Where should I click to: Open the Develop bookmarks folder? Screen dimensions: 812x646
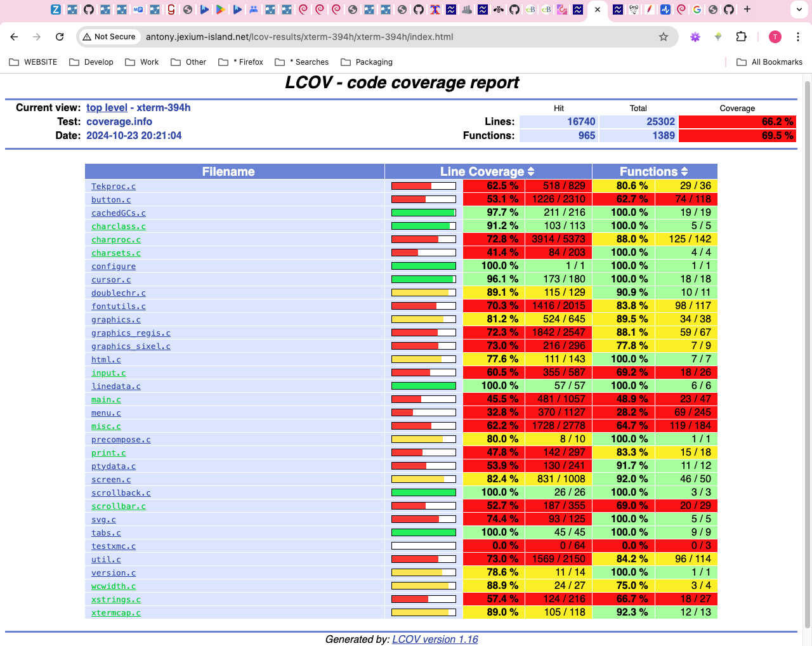[x=91, y=62]
